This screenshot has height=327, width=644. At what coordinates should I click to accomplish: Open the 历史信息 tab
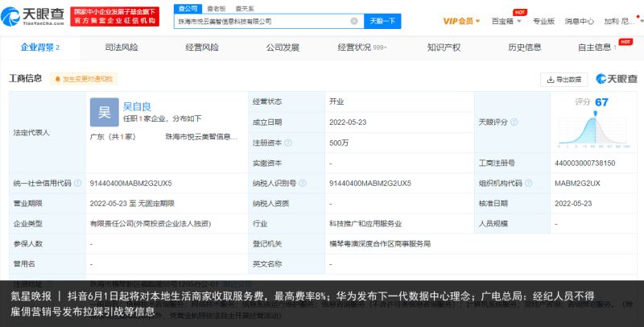pyautogui.click(x=525, y=48)
